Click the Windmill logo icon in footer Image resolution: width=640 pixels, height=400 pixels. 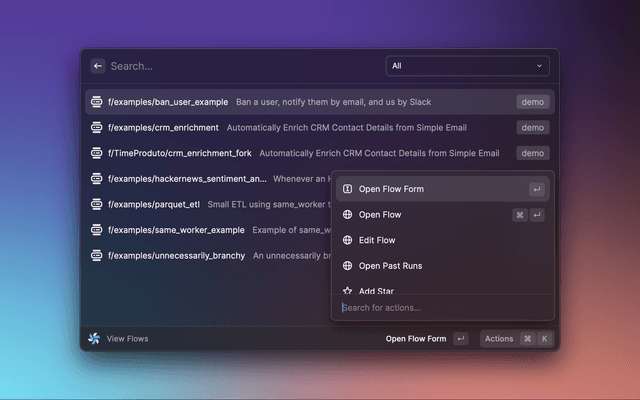pyautogui.click(x=95, y=339)
